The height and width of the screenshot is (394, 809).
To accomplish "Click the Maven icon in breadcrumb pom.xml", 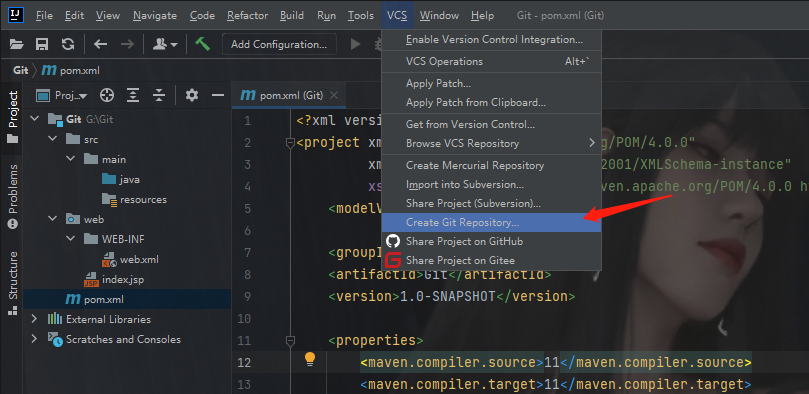I will coord(48,70).
